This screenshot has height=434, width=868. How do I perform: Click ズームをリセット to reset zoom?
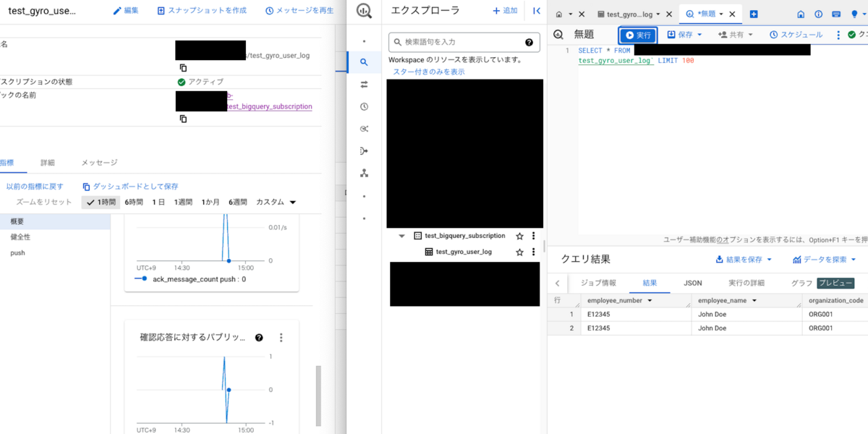pos(44,202)
